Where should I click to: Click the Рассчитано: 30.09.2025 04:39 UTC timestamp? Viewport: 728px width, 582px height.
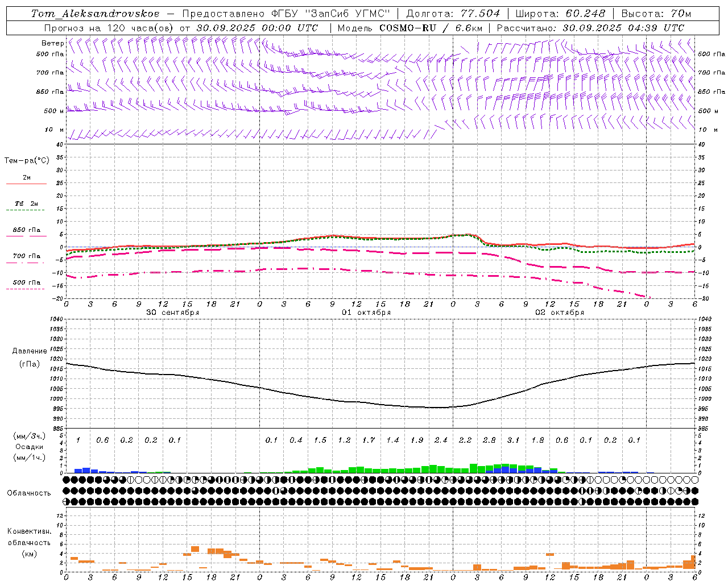(x=590, y=28)
